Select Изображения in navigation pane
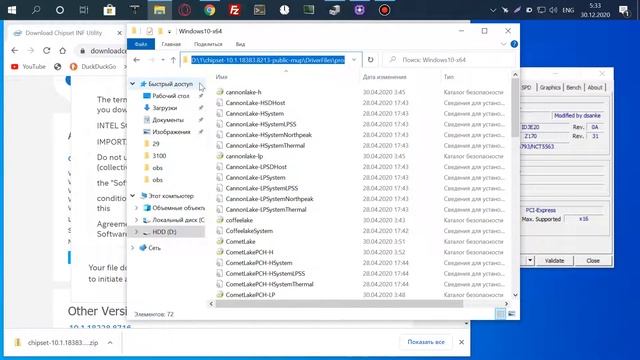640x360 pixels. click(171, 132)
